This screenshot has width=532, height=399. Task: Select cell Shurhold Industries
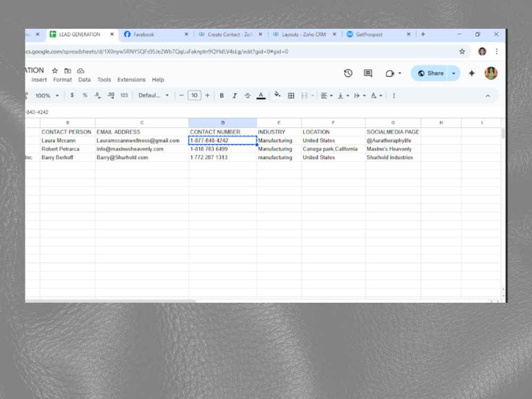point(393,157)
